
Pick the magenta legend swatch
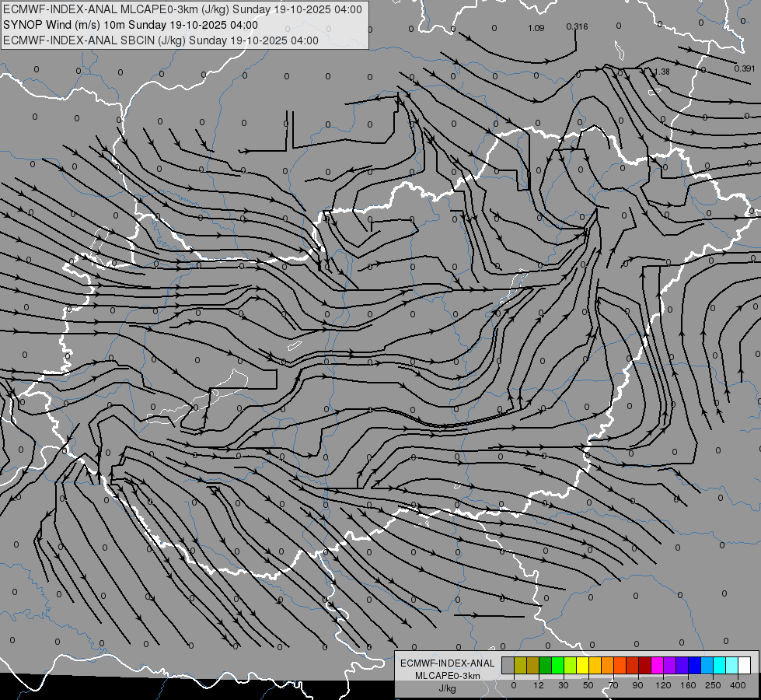pyautogui.click(x=657, y=665)
